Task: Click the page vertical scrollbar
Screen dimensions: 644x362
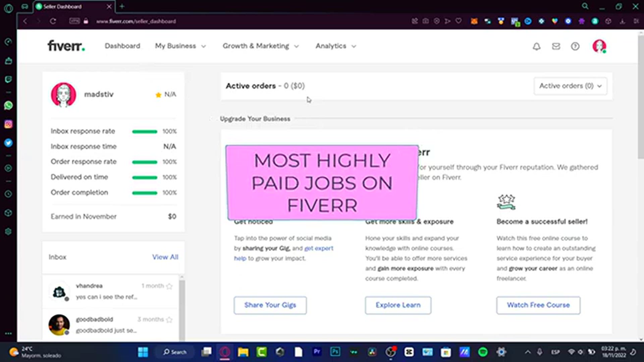Action: pyautogui.click(x=641, y=97)
